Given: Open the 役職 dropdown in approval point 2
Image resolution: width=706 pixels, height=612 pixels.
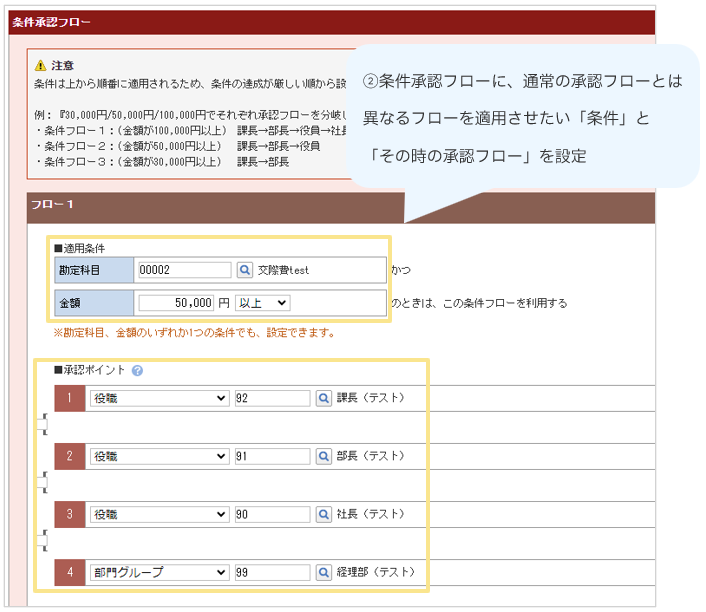Looking at the screenshot, I should 158,456.
